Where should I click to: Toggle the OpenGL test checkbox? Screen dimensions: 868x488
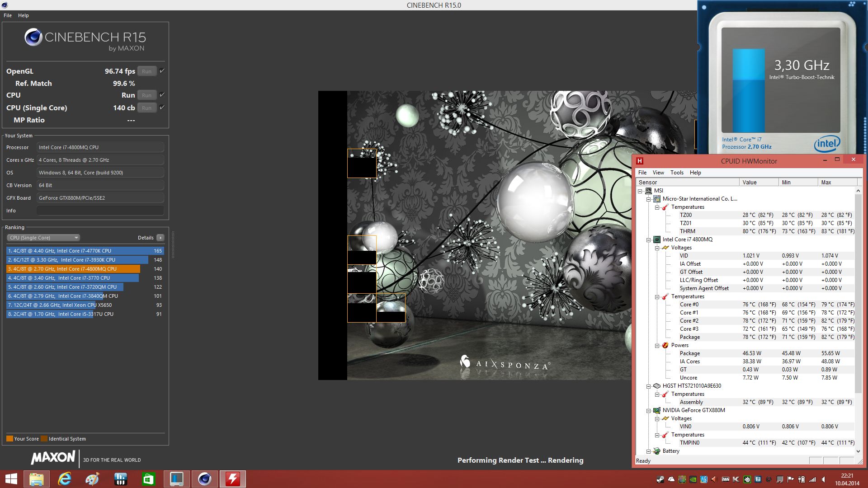(162, 71)
